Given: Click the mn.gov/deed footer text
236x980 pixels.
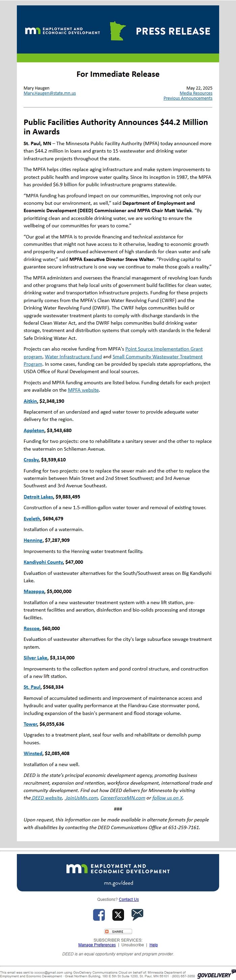Looking at the screenshot, I should click(x=118, y=883).
